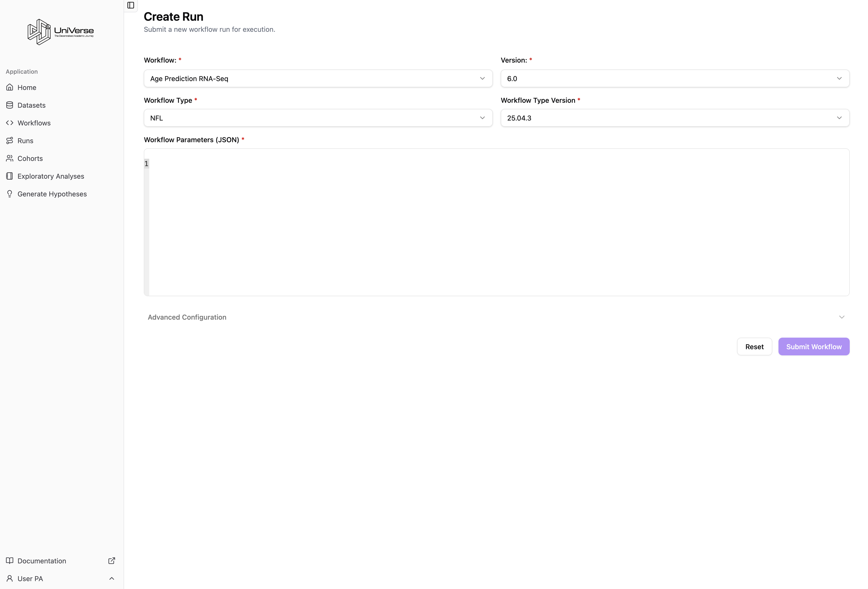Click the Exploratory Analyses notebook icon
Viewport: 868px width, 589px height.
tap(10, 176)
